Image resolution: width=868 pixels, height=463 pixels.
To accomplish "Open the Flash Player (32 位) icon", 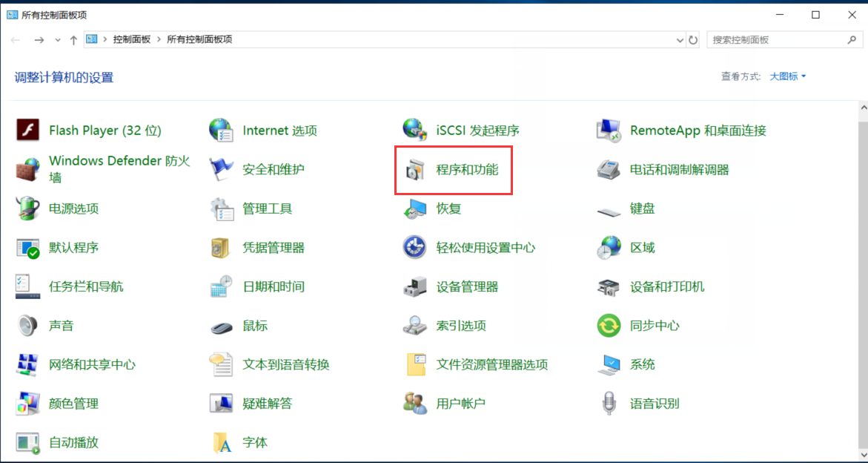I will (27, 131).
